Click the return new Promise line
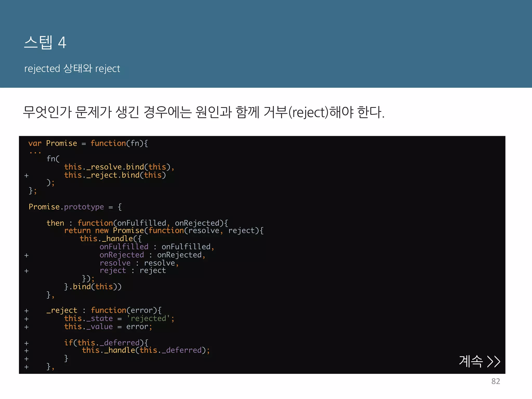The height and width of the screenshot is (399, 532). point(164,231)
